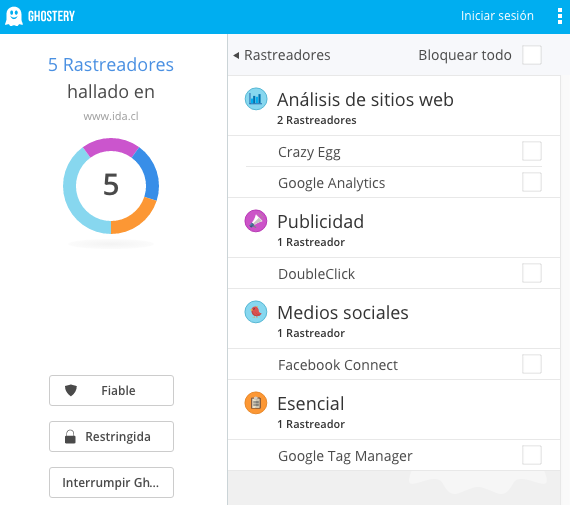
Task: Click the Medios sociales bird icon
Action: point(256,312)
